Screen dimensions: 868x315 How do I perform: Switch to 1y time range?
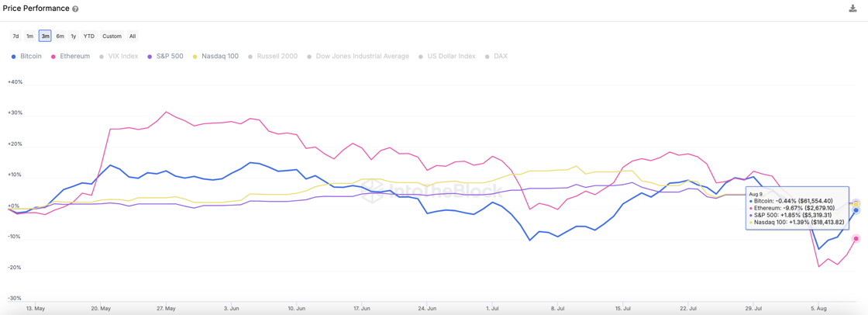tap(74, 36)
